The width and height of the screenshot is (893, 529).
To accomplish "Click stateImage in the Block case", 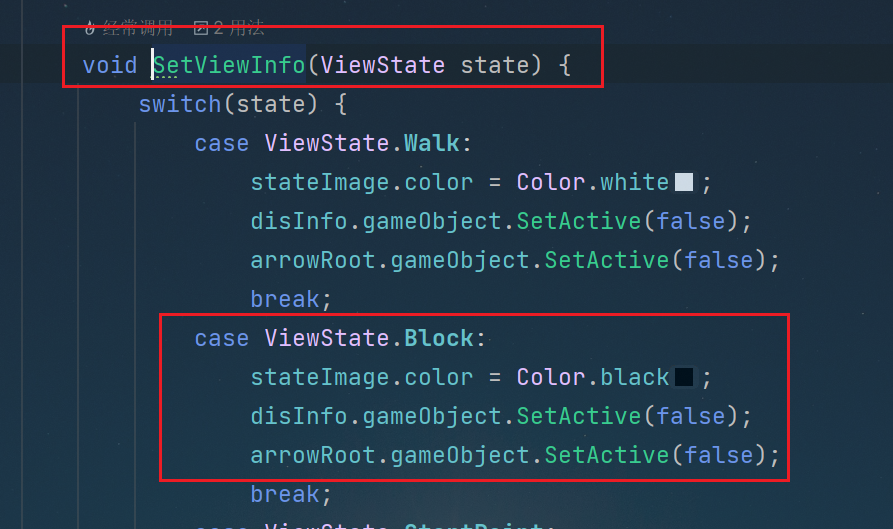I will point(321,377).
